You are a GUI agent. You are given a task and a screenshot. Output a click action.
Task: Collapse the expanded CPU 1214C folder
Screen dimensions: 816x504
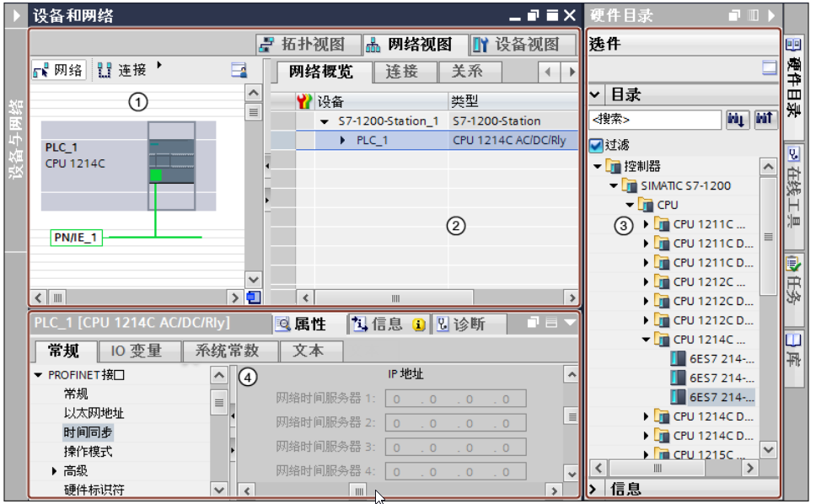[x=646, y=340]
